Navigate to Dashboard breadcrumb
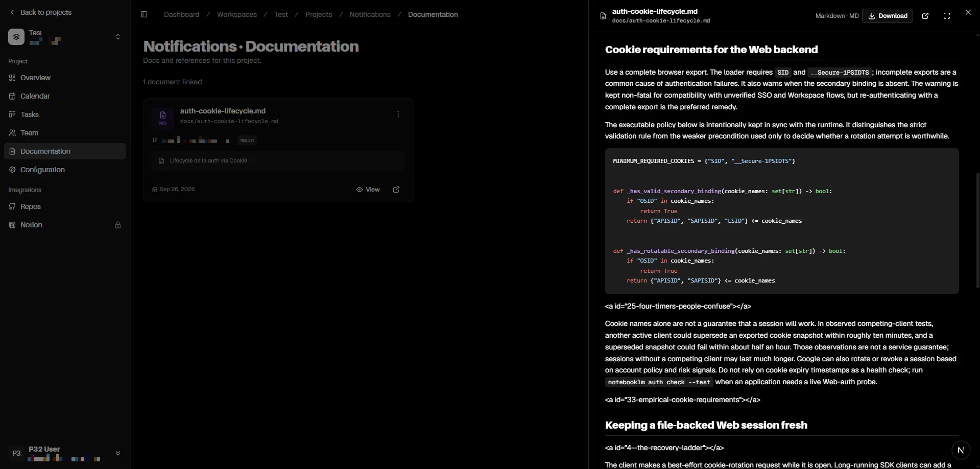 coord(182,14)
